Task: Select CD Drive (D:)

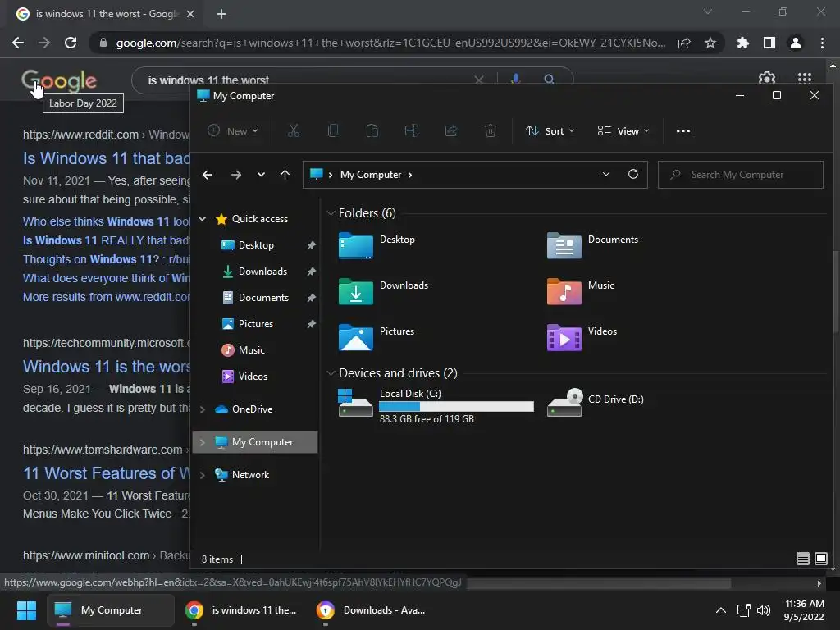Action: [x=596, y=402]
